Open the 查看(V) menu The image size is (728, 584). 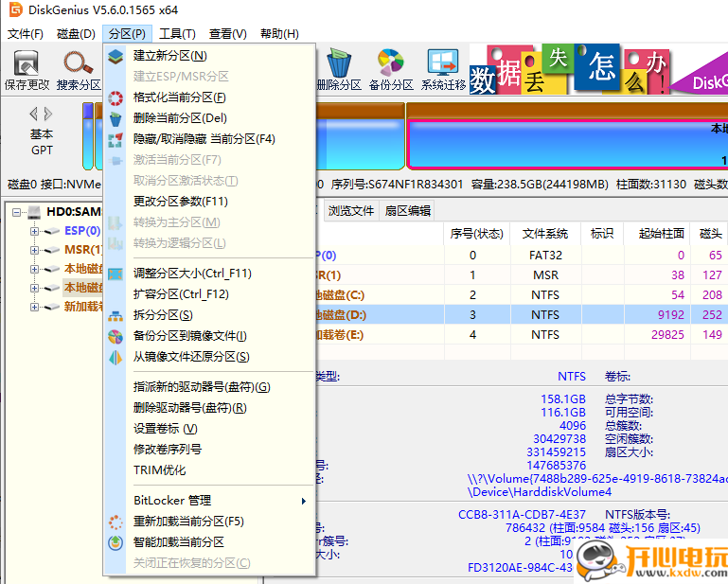click(x=227, y=34)
